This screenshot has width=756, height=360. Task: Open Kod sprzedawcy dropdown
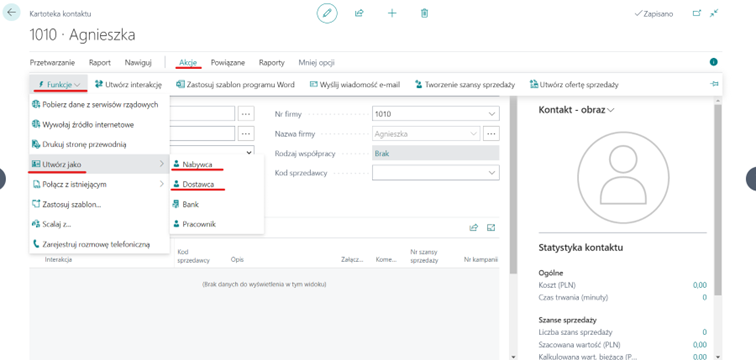click(491, 173)
